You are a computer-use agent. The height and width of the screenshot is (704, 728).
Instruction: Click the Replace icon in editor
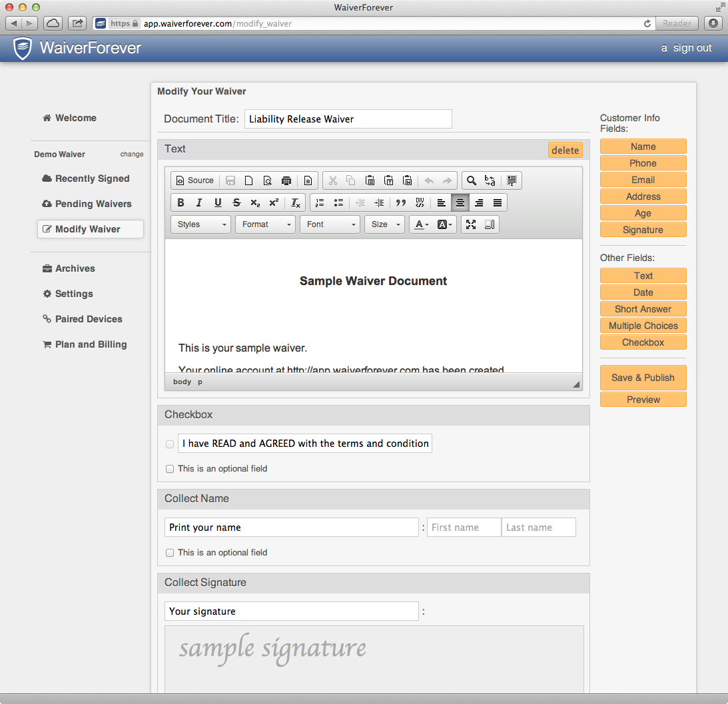click(x=490, y=180)
